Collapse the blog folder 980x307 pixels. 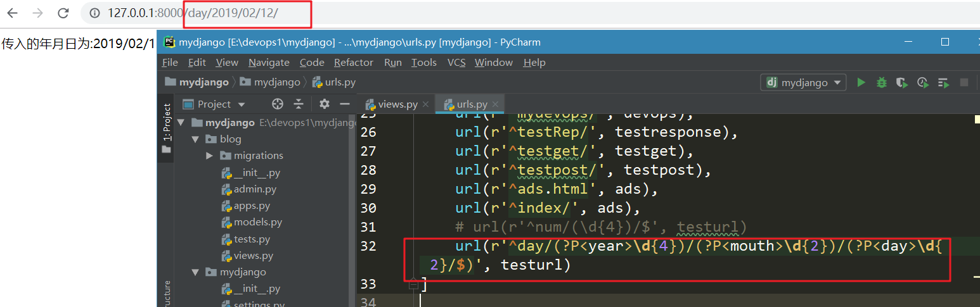click(195, 139)
